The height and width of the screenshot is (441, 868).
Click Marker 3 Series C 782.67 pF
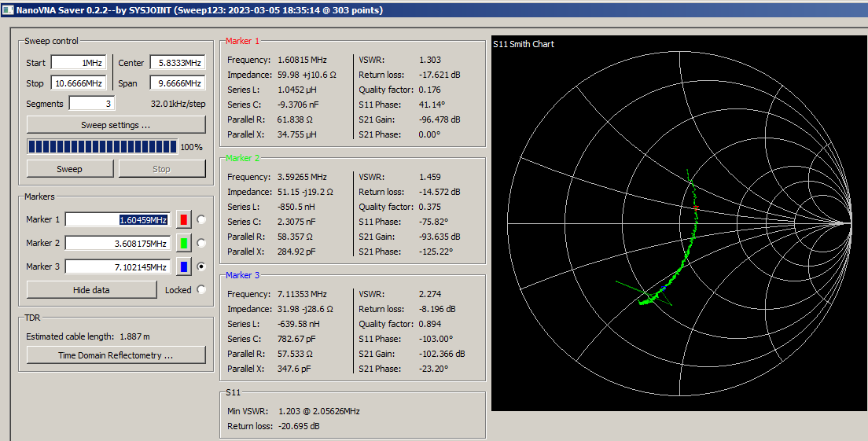pyautogui.click(x=296, y=339)
